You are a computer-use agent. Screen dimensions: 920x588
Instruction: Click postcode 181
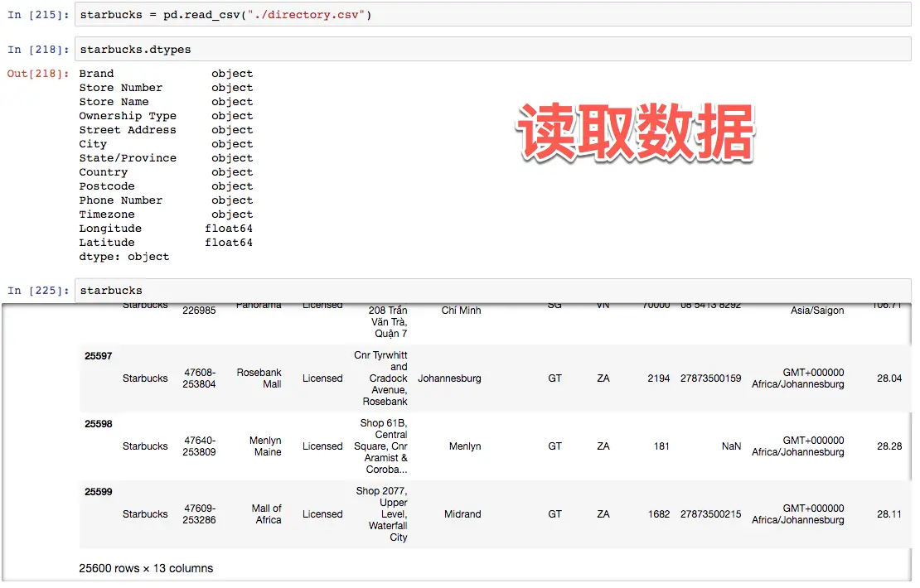tap(661, 446)
